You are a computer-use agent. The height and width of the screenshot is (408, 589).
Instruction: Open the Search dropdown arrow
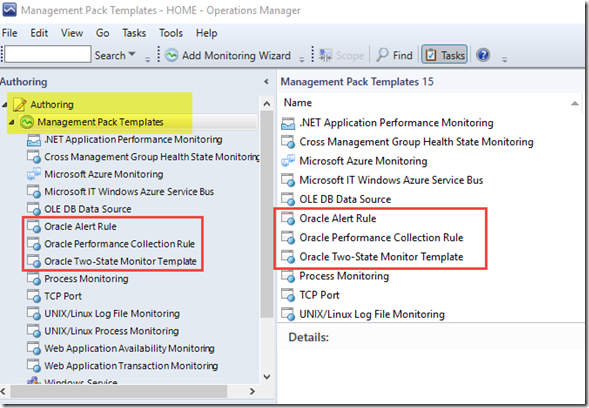pos(132,54)
